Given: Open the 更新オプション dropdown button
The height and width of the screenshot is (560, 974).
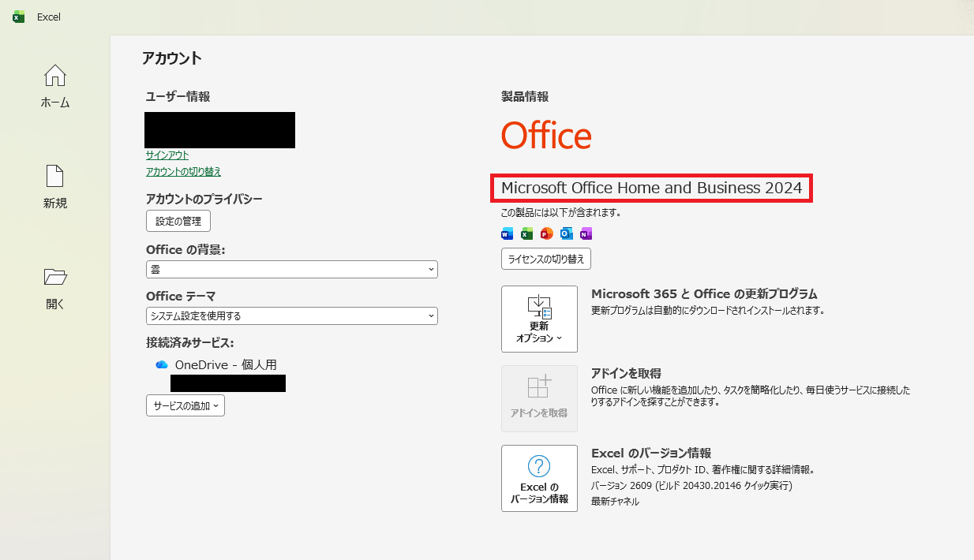Looking at the screenshot, I should (539, 319).
